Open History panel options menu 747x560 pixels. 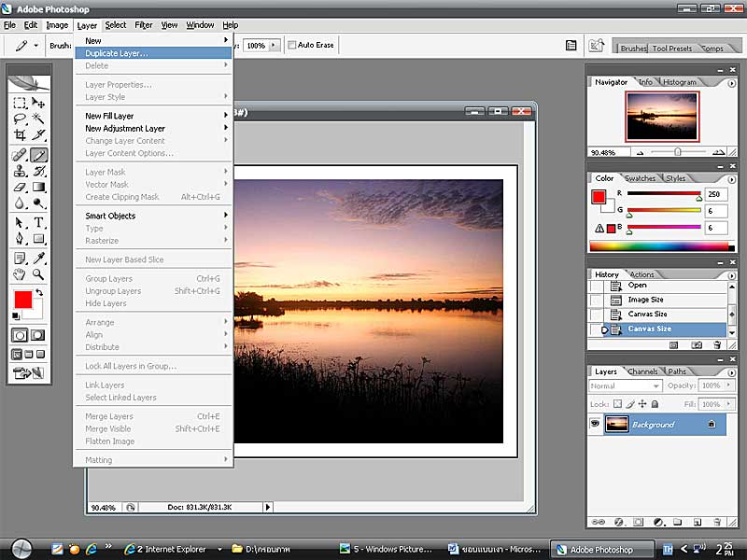point(731,275)
